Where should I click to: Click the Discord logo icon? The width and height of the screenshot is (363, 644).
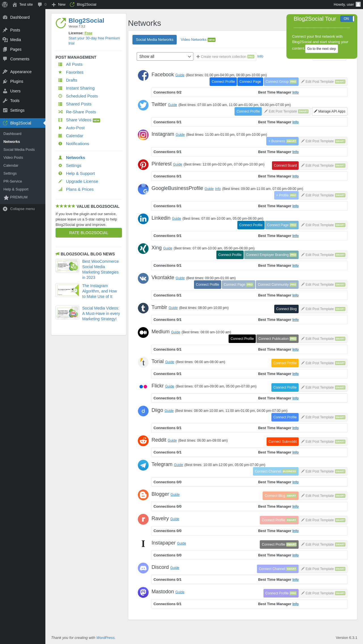143,568
